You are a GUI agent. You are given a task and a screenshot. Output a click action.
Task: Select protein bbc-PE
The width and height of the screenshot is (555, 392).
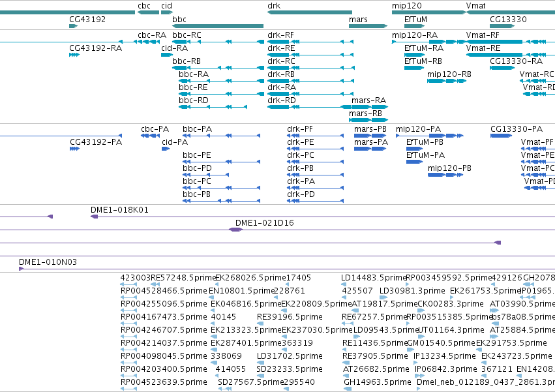221,162
